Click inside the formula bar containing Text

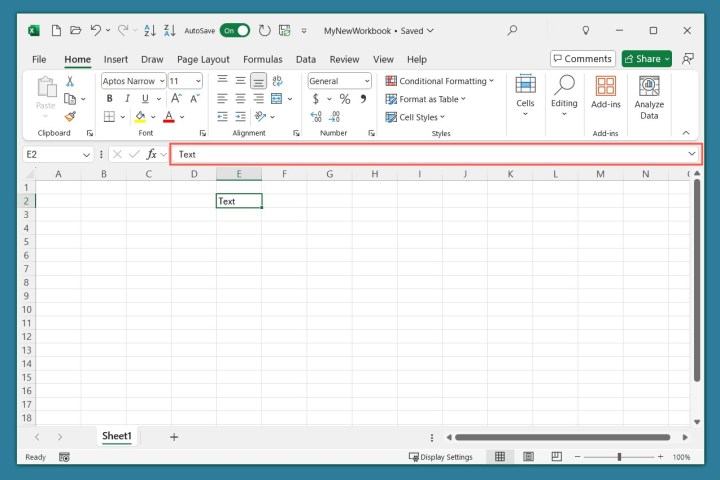(x=430, y=154)
